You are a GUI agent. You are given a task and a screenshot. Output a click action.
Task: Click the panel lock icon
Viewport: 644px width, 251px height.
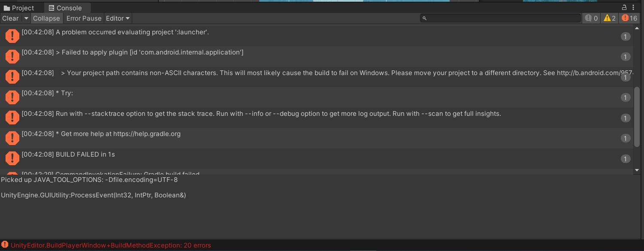(x=624, y=7)
